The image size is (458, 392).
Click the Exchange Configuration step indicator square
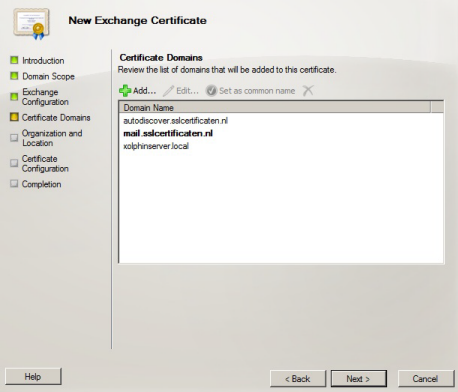click(x=14, y=97)
